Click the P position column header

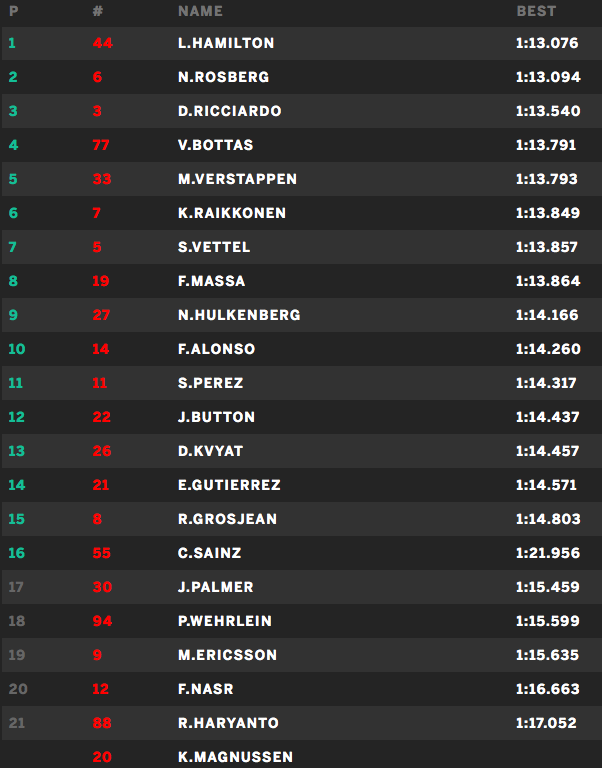(x=12, y=11)
